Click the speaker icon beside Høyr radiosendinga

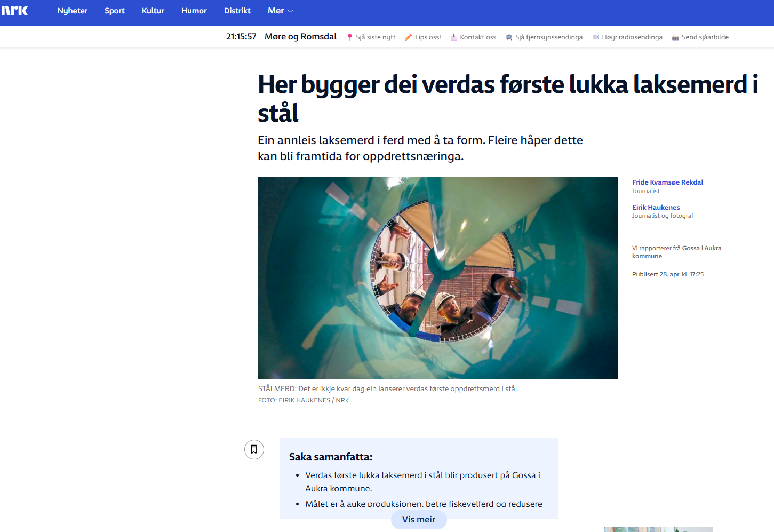(596, 37)
